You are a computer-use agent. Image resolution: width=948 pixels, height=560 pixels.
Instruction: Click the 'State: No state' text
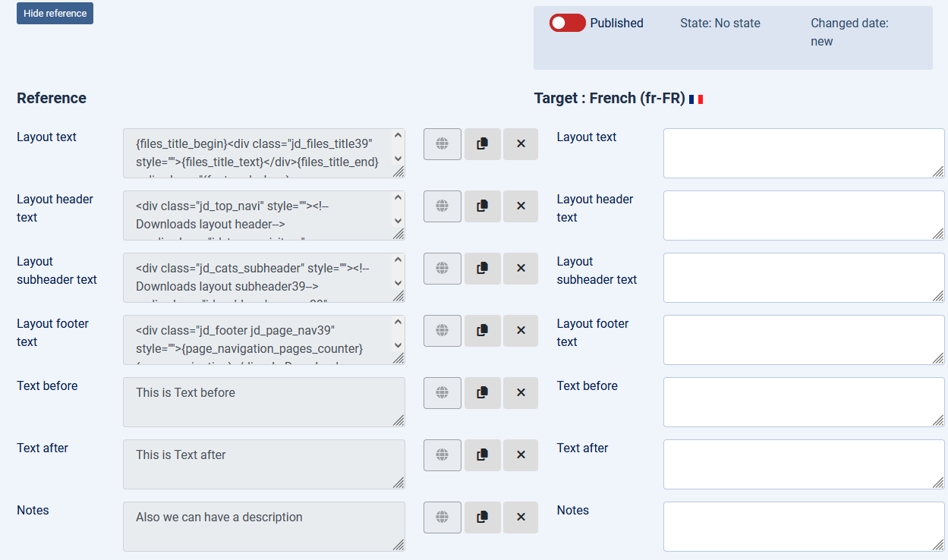720,23
